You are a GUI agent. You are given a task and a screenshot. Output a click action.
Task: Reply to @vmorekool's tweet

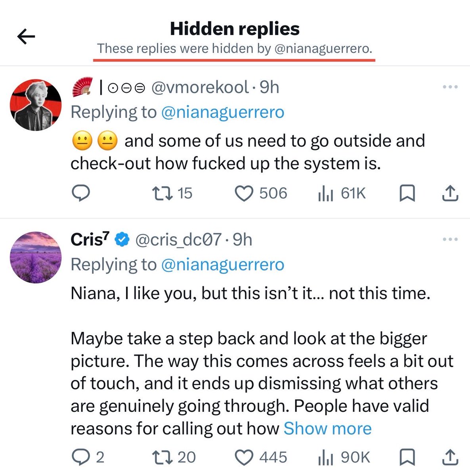(81, 194)
